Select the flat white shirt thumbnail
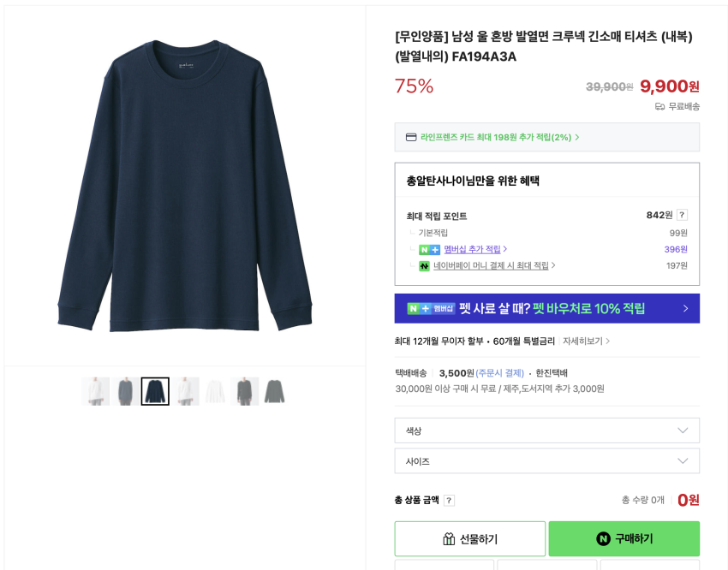 click(x=215, y=391)
